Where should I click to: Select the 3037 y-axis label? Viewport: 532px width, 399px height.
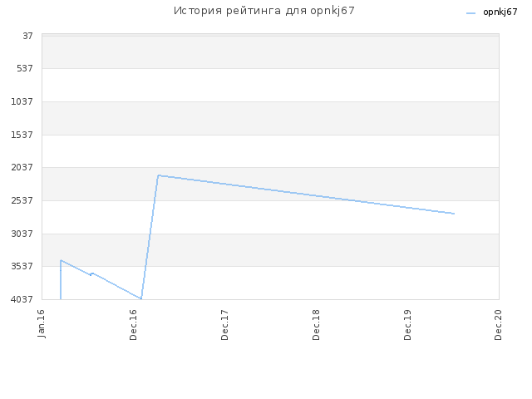(22, 234)
